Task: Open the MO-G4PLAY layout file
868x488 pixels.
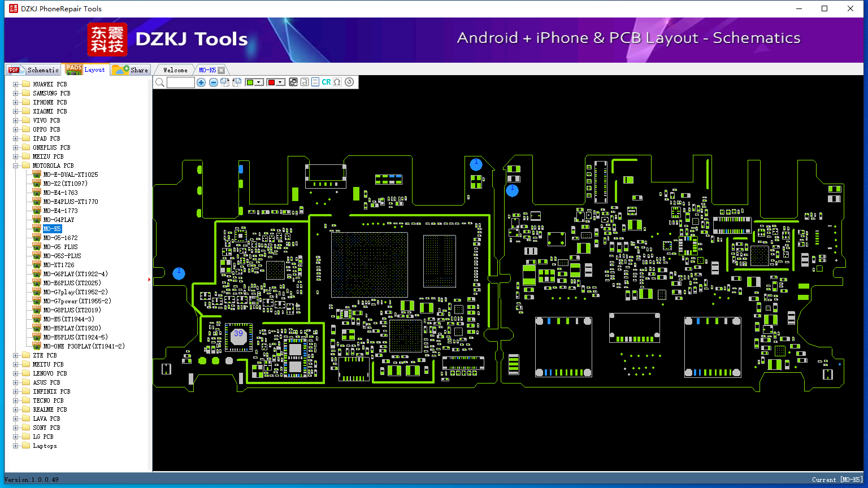Action: (59, 220)
